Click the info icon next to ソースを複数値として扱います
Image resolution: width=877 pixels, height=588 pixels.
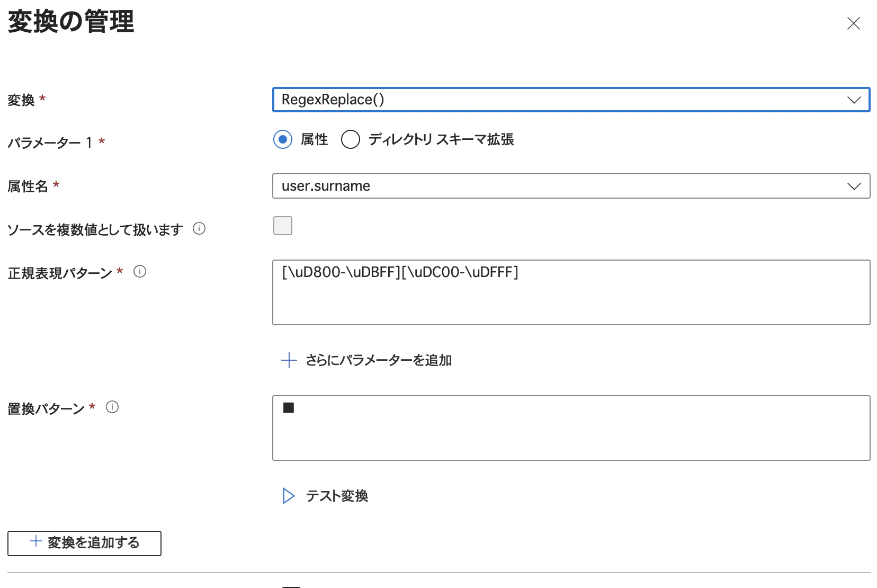tap(199, 228)
